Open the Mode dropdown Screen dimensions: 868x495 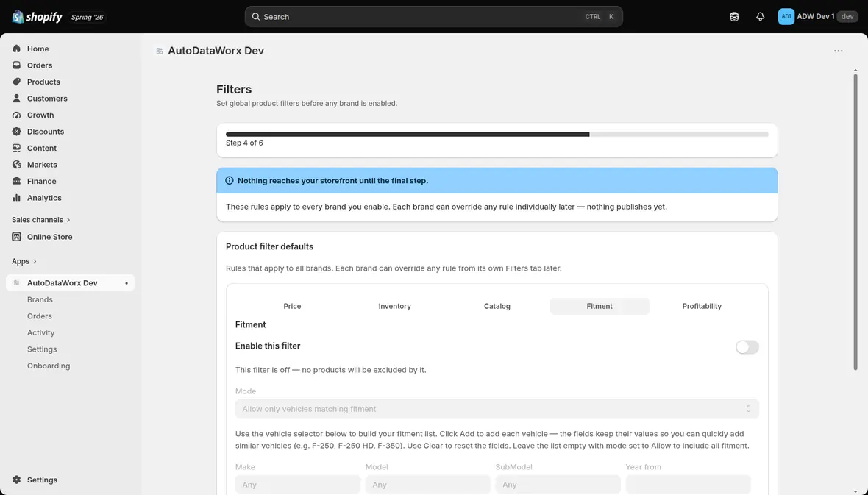tap(497, 409)
